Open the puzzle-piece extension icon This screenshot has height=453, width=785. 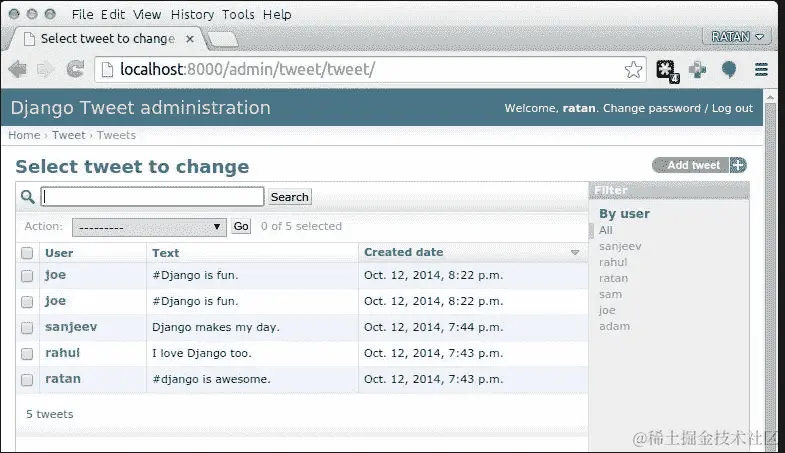[x=667, y=71]
